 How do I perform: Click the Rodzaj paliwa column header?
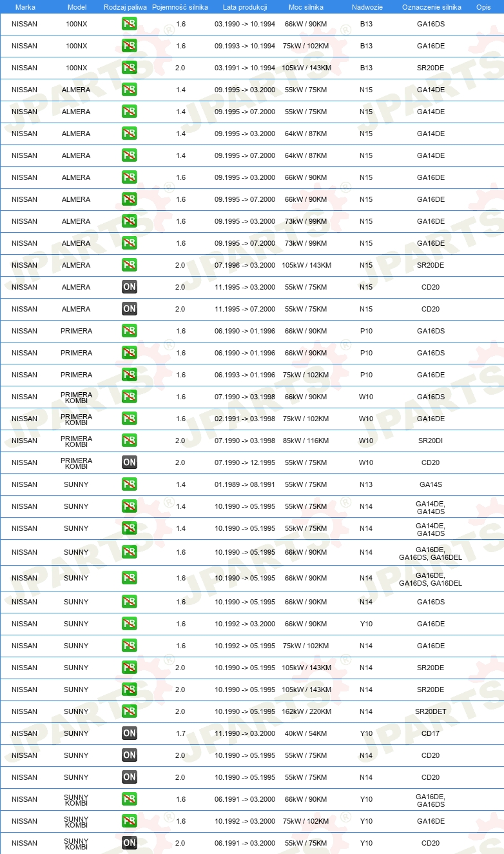125,7
